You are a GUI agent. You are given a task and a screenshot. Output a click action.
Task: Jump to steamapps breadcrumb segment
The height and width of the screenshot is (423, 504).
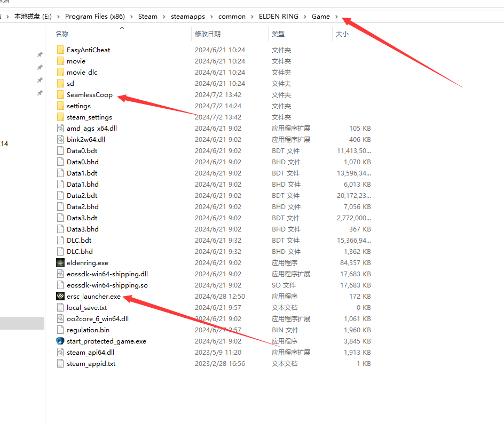188,17
